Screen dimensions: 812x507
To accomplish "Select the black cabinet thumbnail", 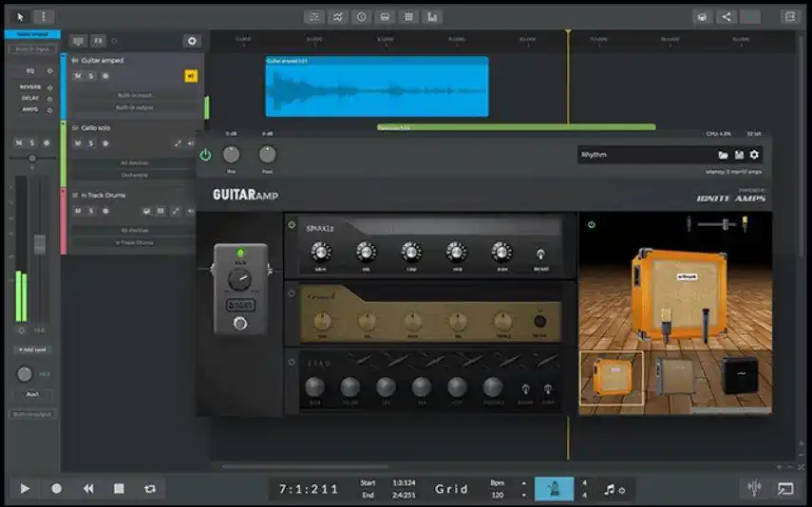I will (740, 375).
